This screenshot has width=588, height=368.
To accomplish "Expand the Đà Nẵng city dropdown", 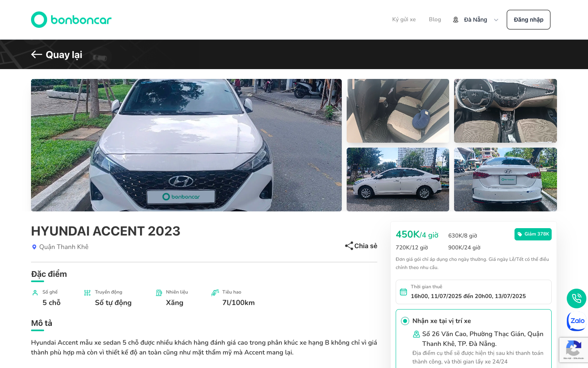I will 476,20.
